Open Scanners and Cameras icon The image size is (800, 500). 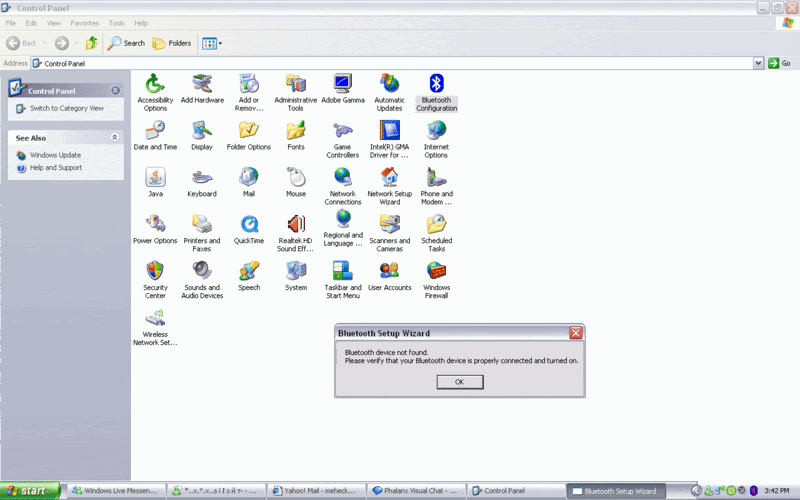389,233
